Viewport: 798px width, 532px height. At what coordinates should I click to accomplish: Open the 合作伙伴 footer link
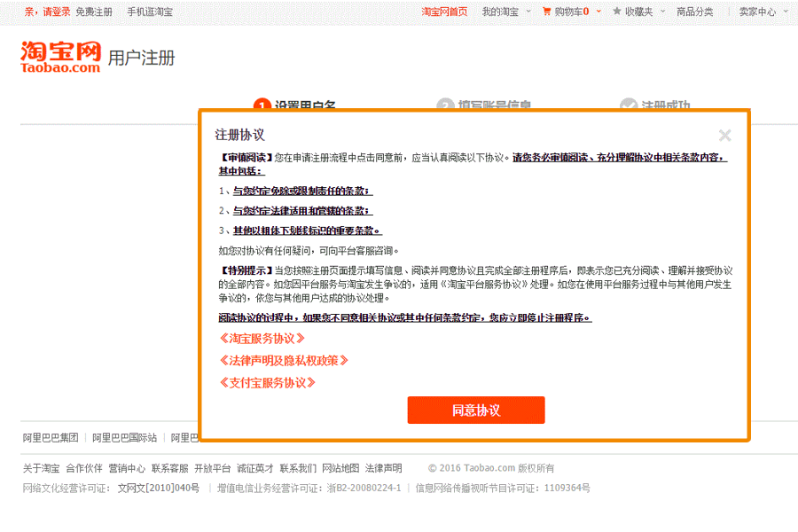(84, 468)
